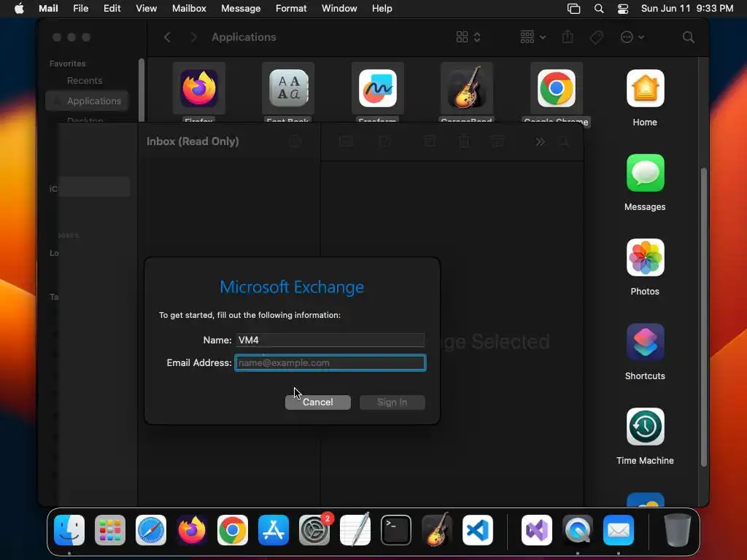Open Trash from the Dock
747x560 pixels.
pyautogui.click(x=678, y=530)
